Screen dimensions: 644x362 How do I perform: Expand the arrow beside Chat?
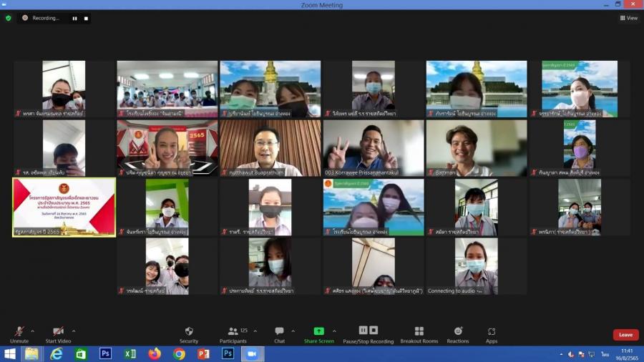(x=293, y=331)
